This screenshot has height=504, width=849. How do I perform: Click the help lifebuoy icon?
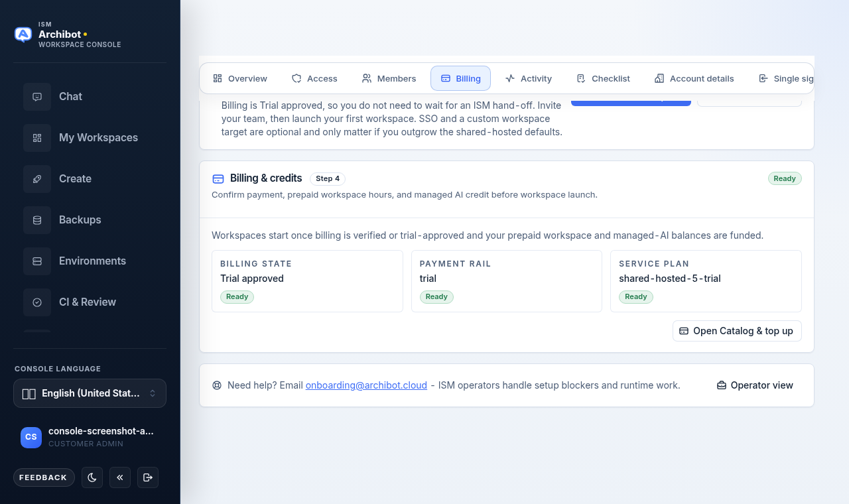(x=217, y=385)
